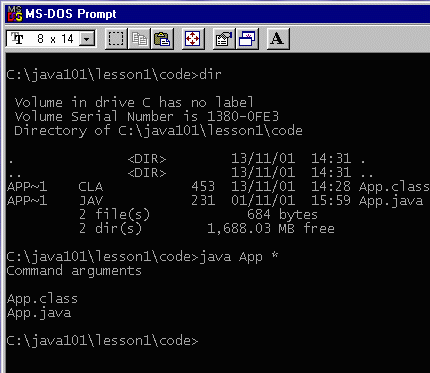
Task: Click the App.java name in the dir listing
Action: tap(391, 201)
